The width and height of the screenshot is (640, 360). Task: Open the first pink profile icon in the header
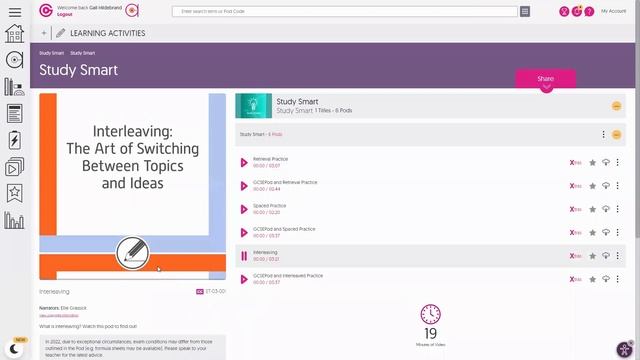click(x=564, y=11)
